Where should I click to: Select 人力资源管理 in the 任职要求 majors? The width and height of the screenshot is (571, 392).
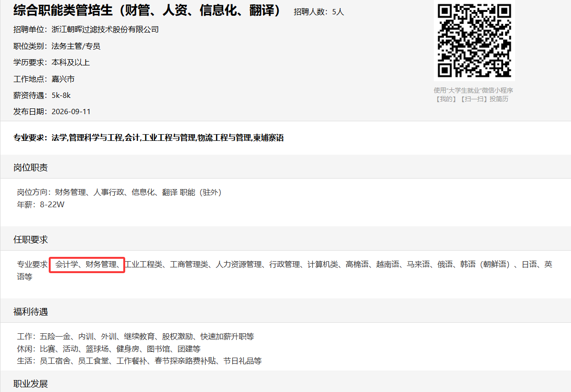click(238, 264)
